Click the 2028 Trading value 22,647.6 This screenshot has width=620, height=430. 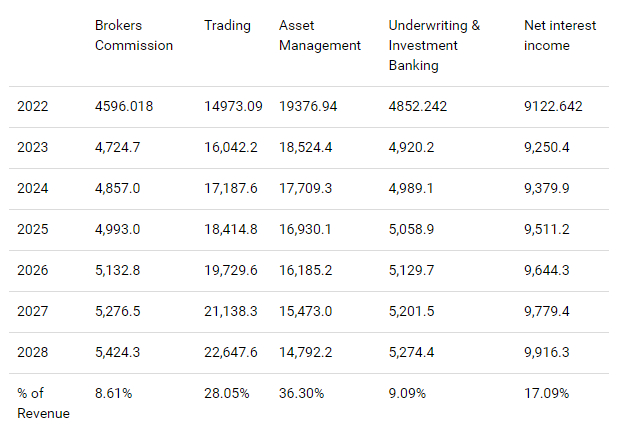[233, 352]
